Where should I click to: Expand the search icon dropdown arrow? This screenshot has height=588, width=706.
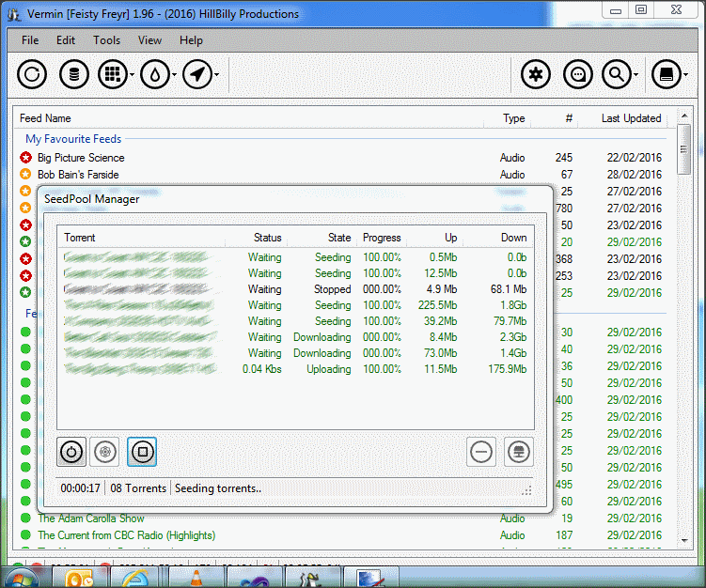[635, 75]
